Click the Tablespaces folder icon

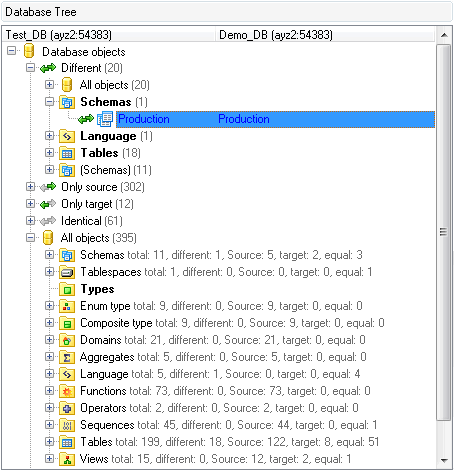(x=67, y=272)
